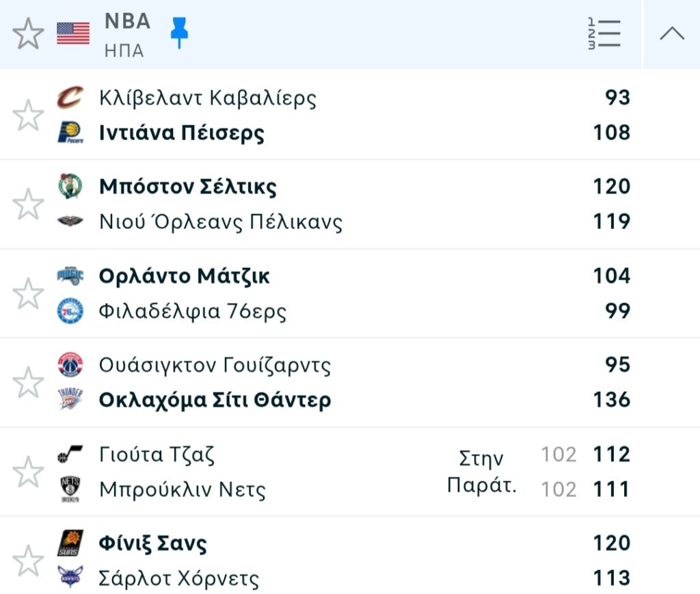Screen dimensions: 700x594
Task: Collapse the NBA section chevron
Action: pyautogui.click(x=671, y=33)
